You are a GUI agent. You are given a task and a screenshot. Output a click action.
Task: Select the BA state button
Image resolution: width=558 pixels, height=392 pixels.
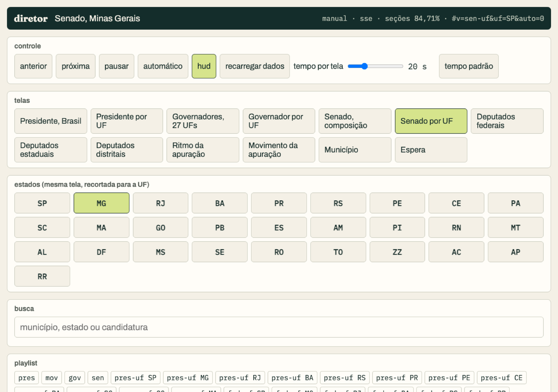pos(220,203)
